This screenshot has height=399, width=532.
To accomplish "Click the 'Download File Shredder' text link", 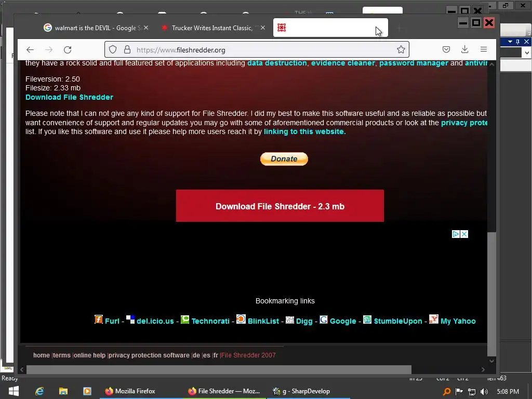I will [69, 97].
